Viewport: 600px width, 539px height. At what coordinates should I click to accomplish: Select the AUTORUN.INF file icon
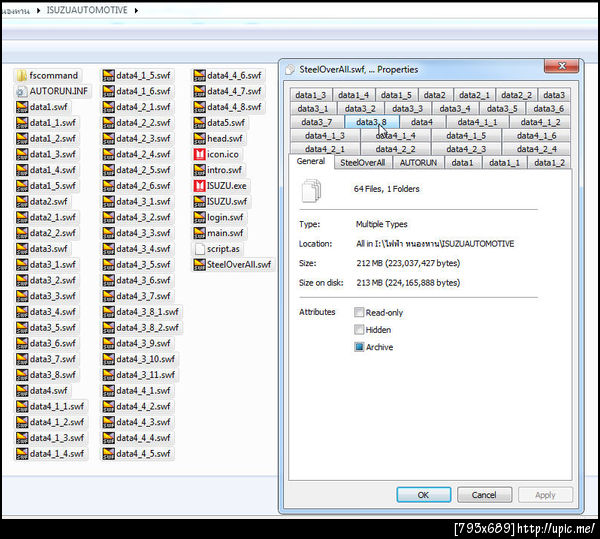pos(22,91)
